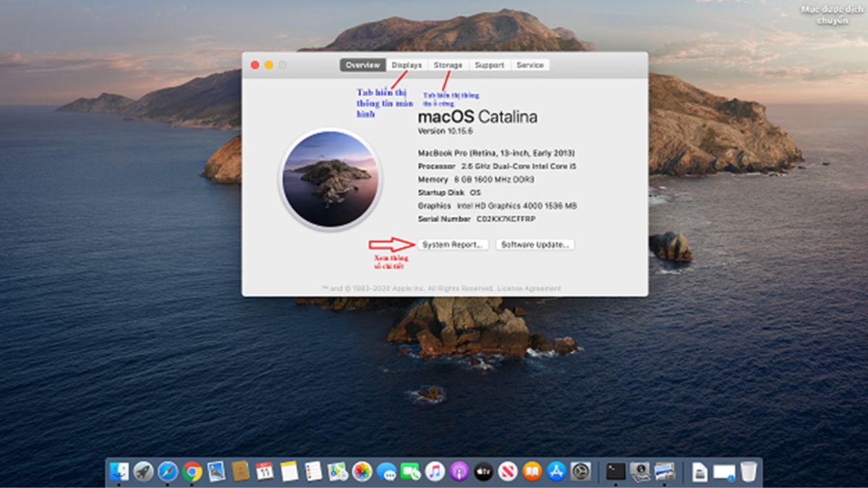Viewport: 868px width, 488px height.
Task: Open Downloads stack in the dock
Action: pyautogui.click(x=724, y=473)
